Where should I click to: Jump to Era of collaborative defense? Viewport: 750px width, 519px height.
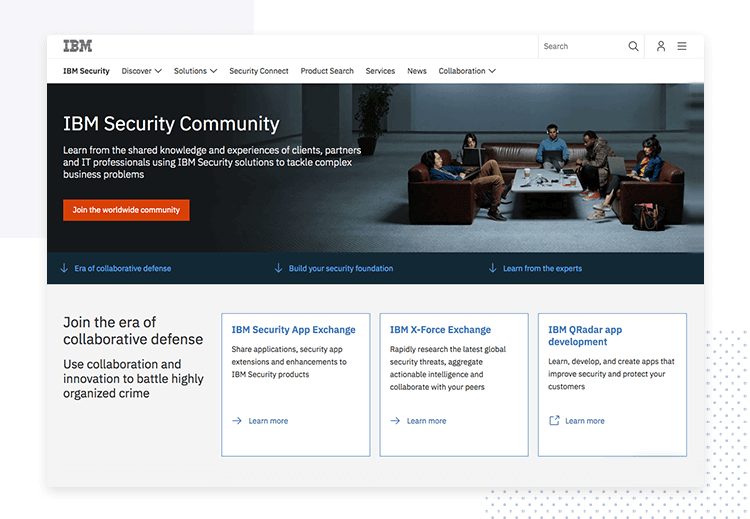click(x=122, y=268)
